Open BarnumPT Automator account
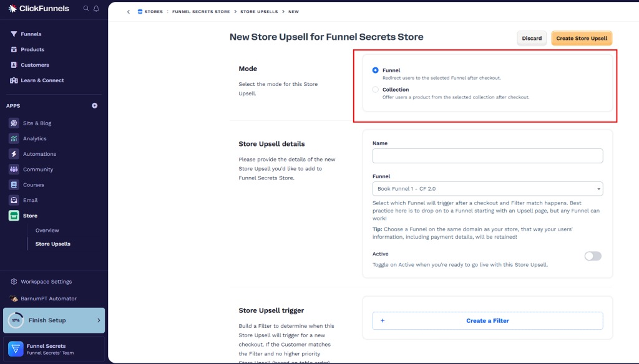The height and width of the screenshot is (364, 639). (49, 299)
